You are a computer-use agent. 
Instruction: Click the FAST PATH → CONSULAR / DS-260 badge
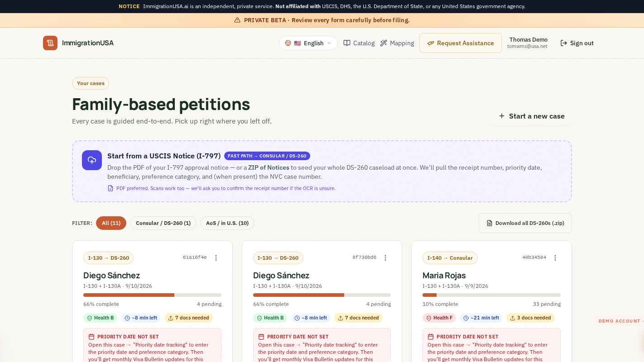(x=267, y=156)
